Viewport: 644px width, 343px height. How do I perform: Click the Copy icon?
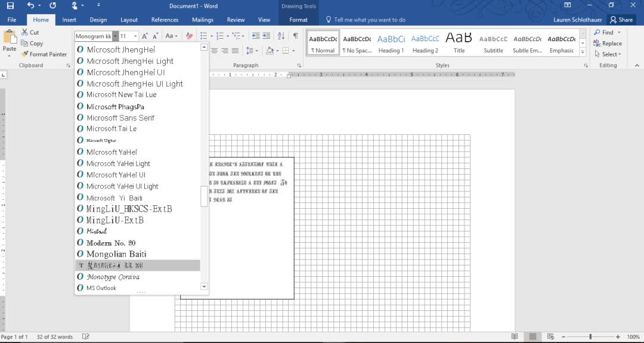pyautogui.click(x=24, y=43)
